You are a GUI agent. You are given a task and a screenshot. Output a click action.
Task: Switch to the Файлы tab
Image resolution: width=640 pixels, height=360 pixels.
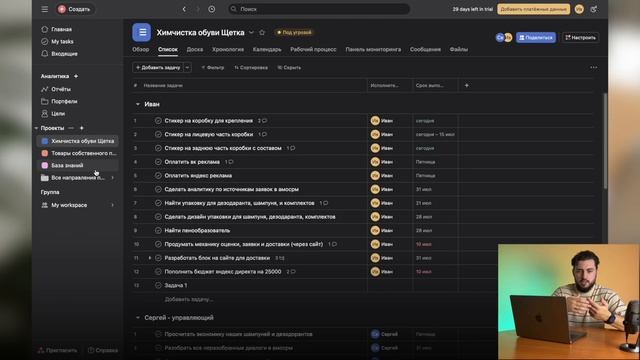459,49
